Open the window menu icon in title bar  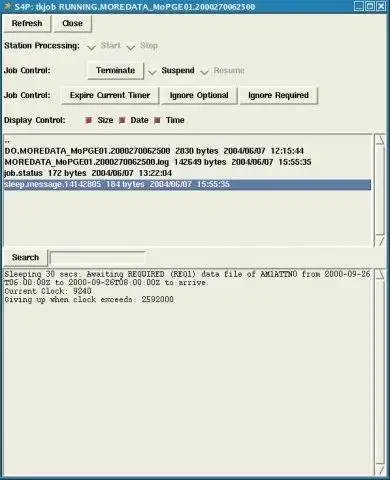(7, 6)
